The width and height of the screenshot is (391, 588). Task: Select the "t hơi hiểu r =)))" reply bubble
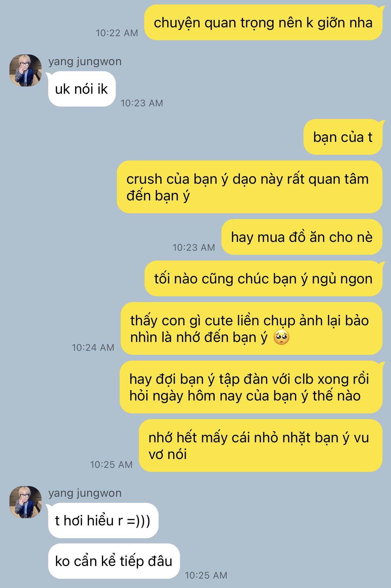[x=103, y=521]
